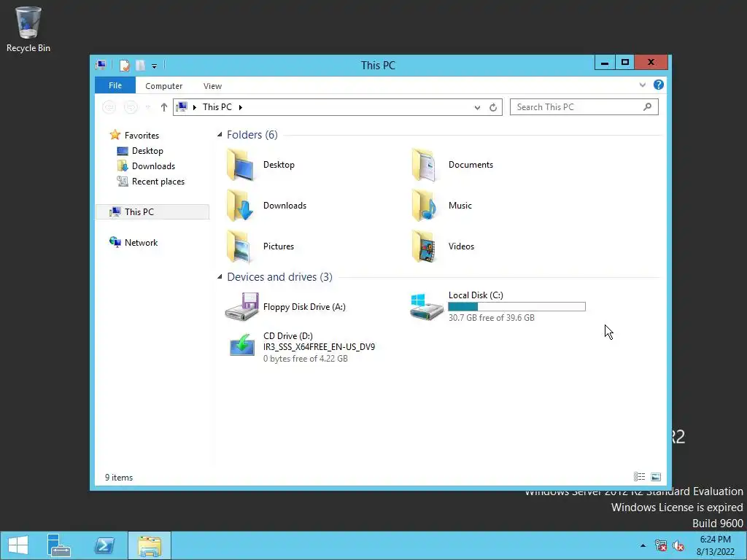Image resolution: width=747 pixels, height=560 pixels.
Task: Click the Back navigation button
Action: click(x=109, y=107)
